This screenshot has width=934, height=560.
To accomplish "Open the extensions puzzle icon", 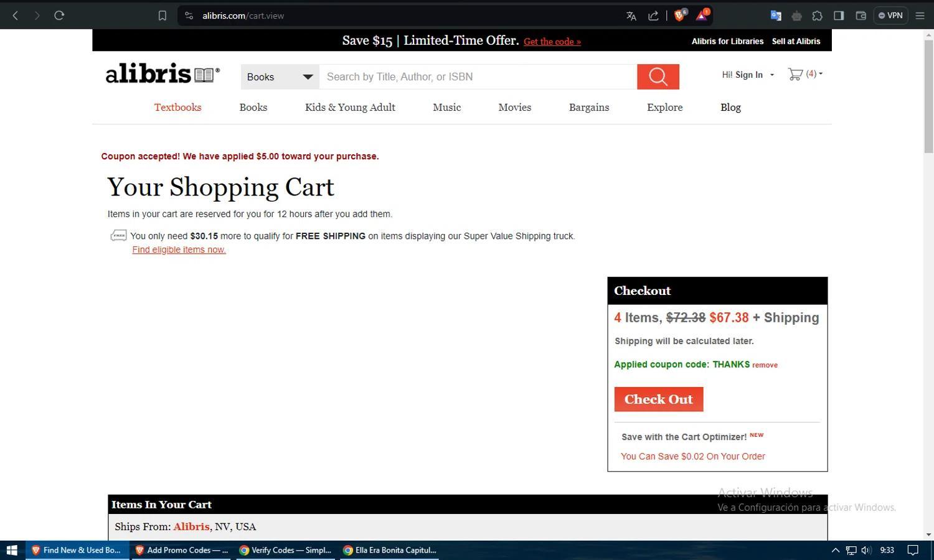I will [x=818, y=16].
